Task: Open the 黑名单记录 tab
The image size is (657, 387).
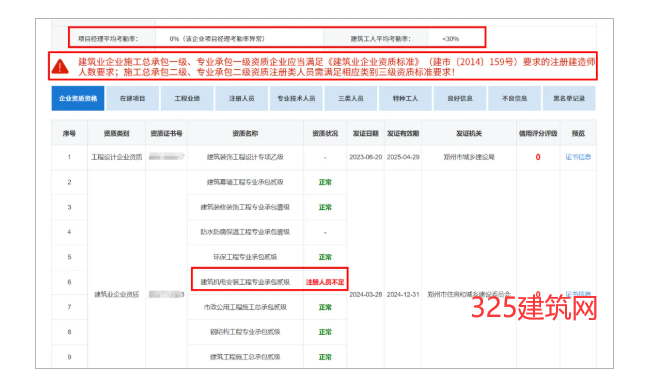Action: (569, 98)
